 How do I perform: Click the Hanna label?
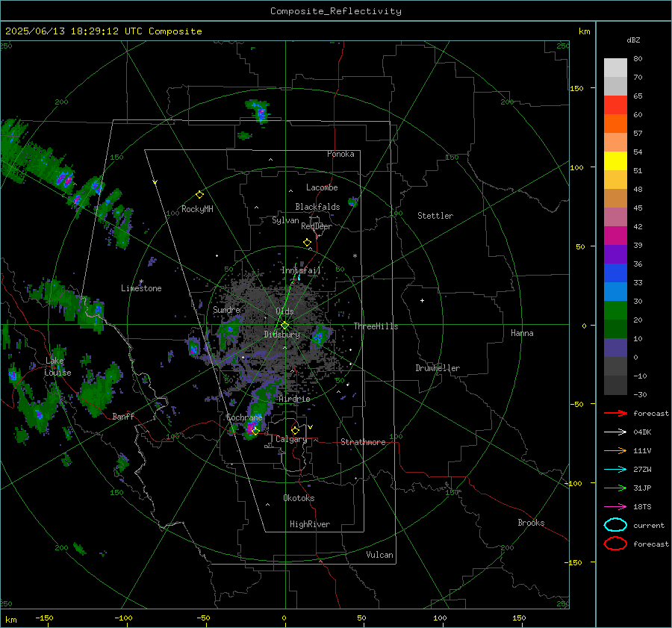(522, 333)
